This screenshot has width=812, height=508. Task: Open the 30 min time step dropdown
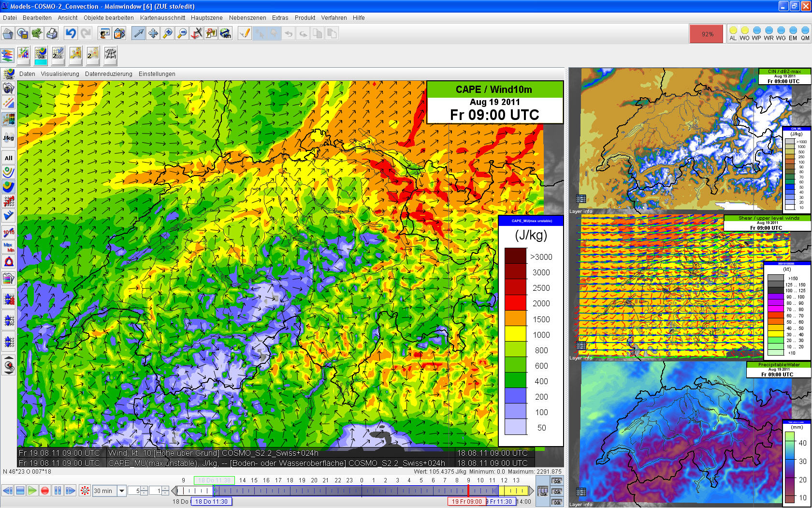click(122, 491)
